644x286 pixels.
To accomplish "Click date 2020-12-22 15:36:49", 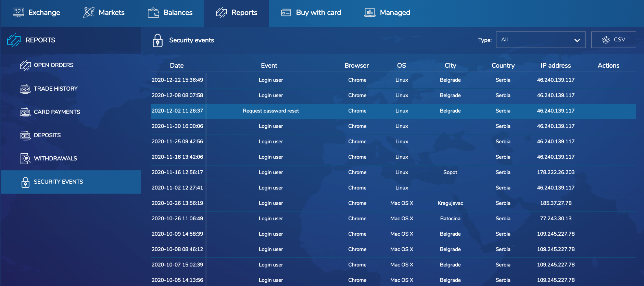I will point(177,80).
